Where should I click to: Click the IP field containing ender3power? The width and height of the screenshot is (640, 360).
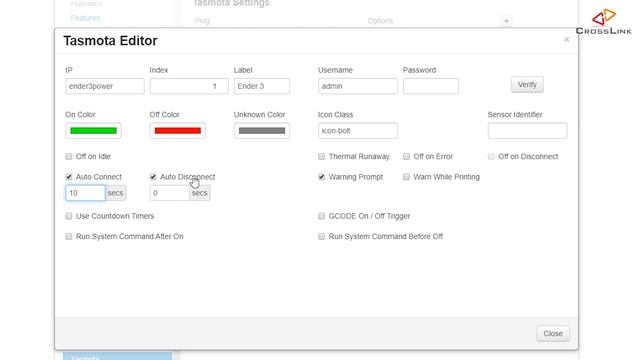(x=105, y=86)
